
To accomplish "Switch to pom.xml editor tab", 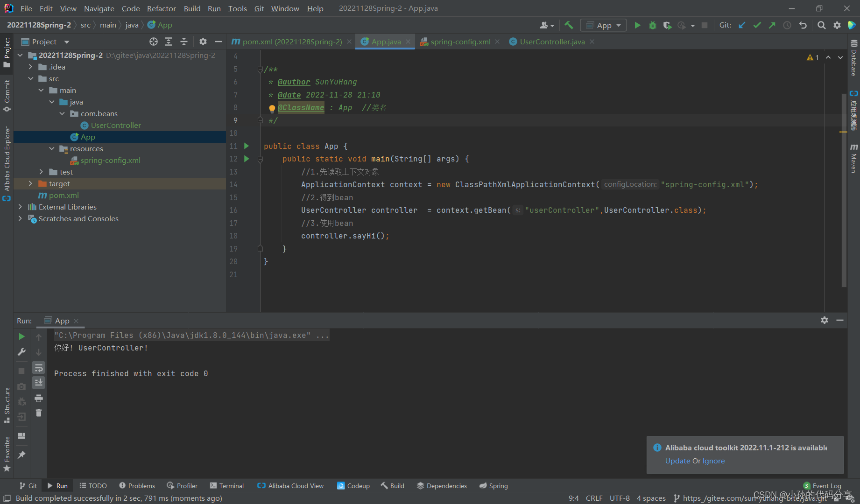I will click(x=292, y=42).
